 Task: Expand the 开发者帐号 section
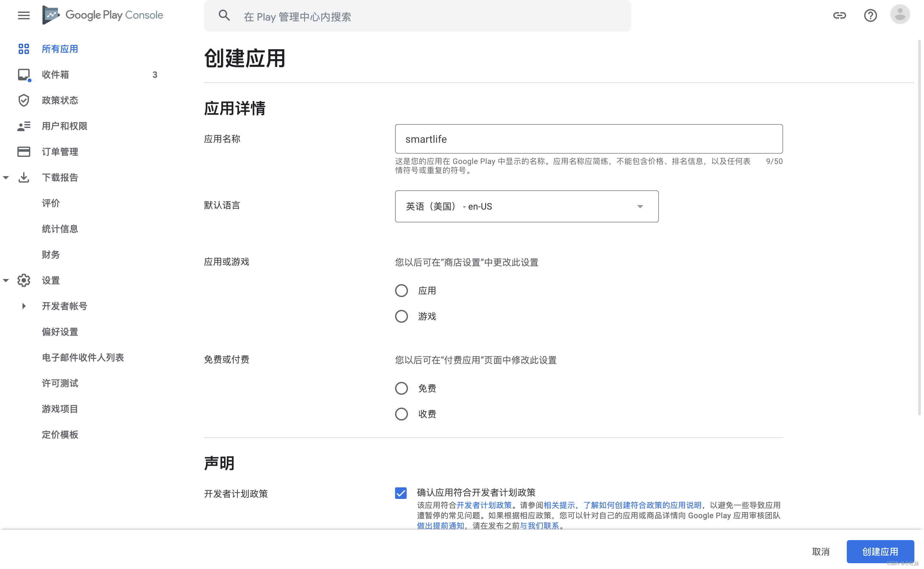coord(24,306)
